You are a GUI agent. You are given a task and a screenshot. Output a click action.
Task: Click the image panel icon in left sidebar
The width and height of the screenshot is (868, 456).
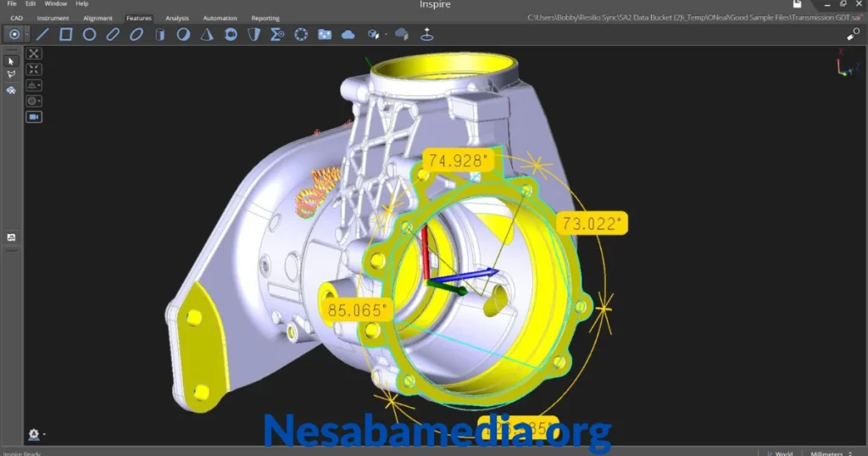point(11,237)
